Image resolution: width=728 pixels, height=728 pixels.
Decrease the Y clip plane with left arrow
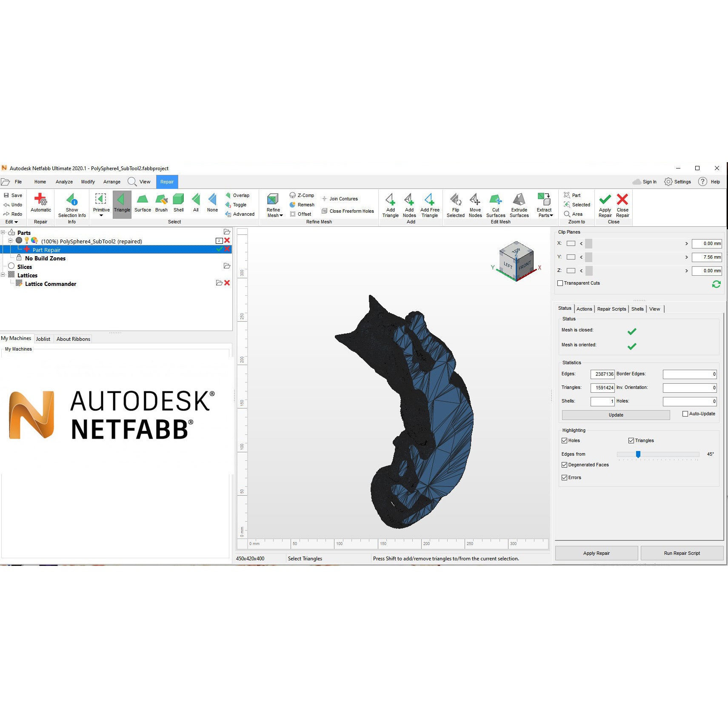pyautogui.click(x=581, y=257)
